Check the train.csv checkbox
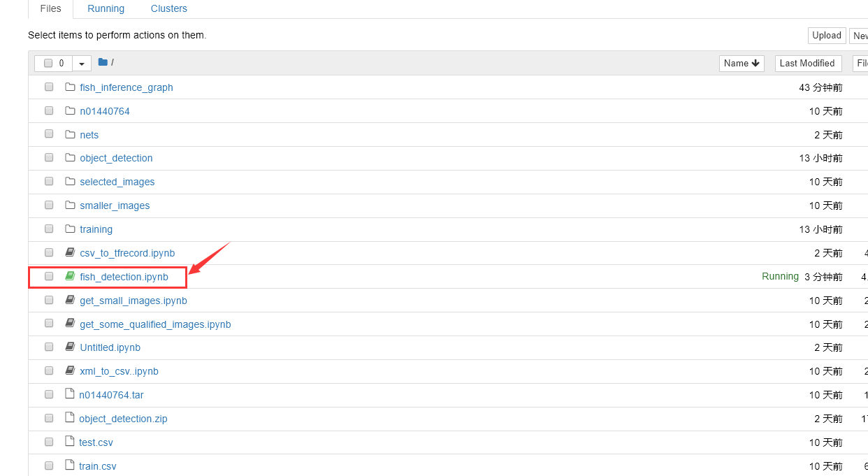868x476 pixels. pos(49,466)
